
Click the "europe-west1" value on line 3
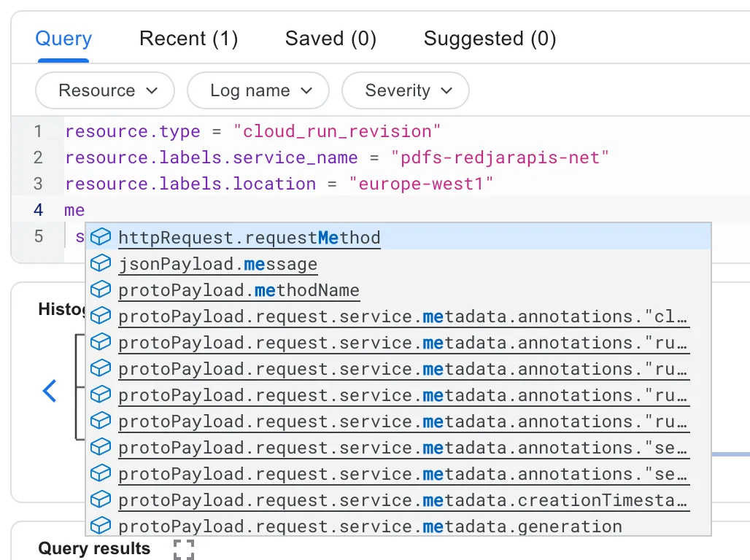[x=421, y=184]
